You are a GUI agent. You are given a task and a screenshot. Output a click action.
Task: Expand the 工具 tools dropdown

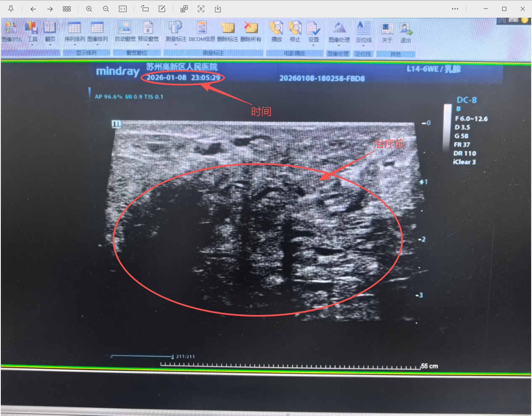click(32, 44)
